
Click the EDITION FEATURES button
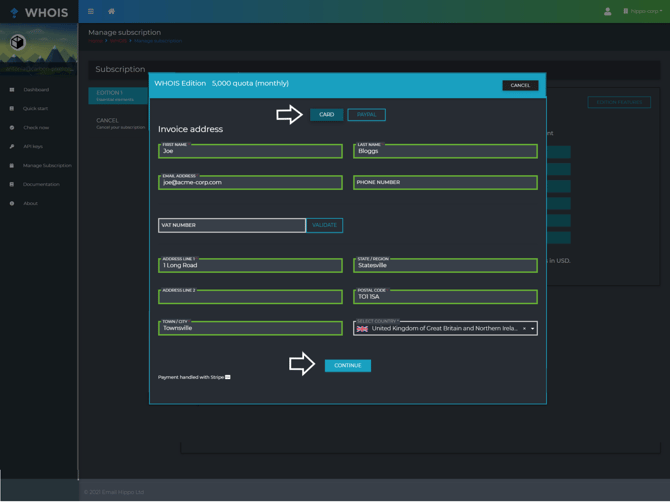click(x=619, y=103)
